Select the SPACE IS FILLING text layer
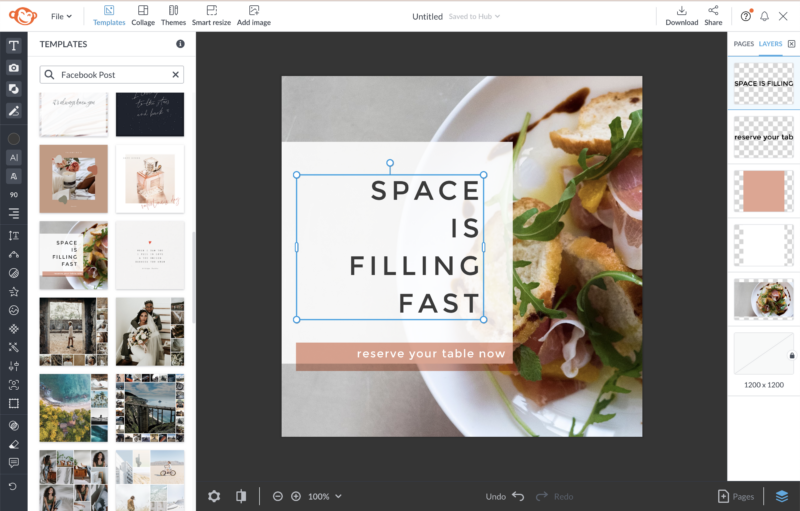Image resolution: width=800 pixels, height=511 pixels. point(764,83)
